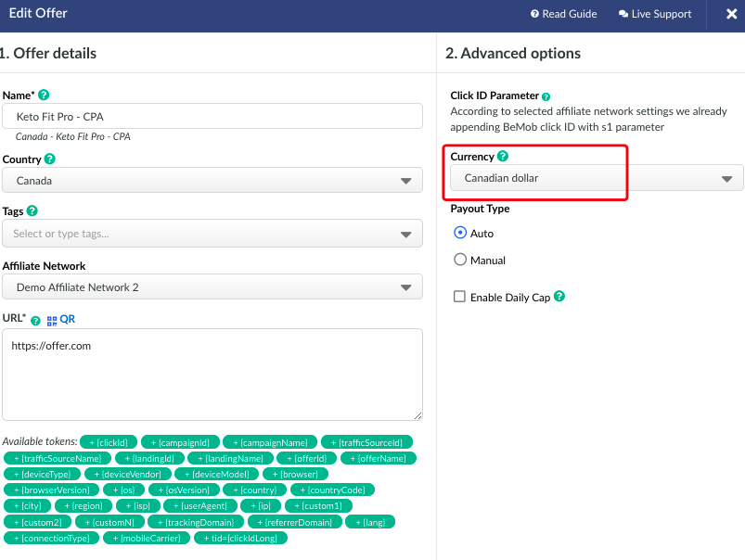This screenshot has height=560, width=745.
Task: Open the Currency dropdown showing Canadian dollar
Action: 596,178
